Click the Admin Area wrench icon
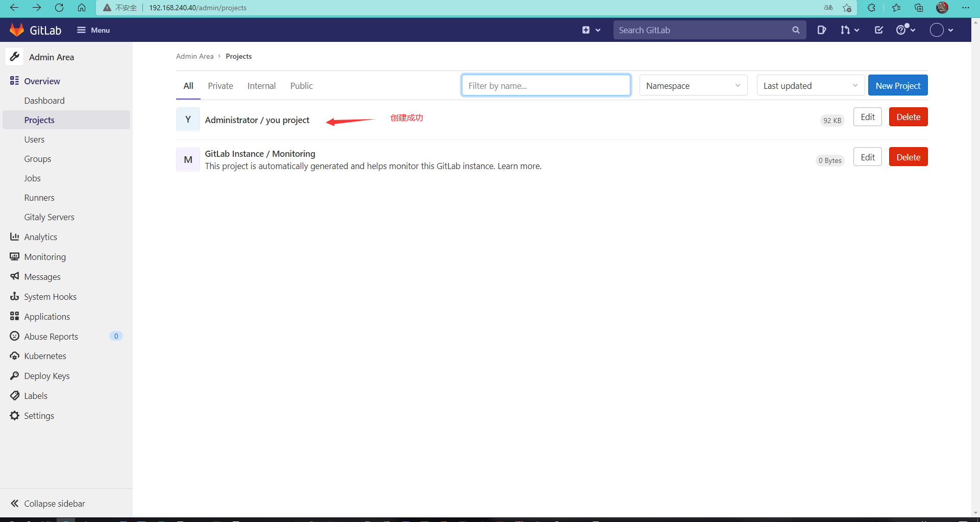 click(14, 57)
